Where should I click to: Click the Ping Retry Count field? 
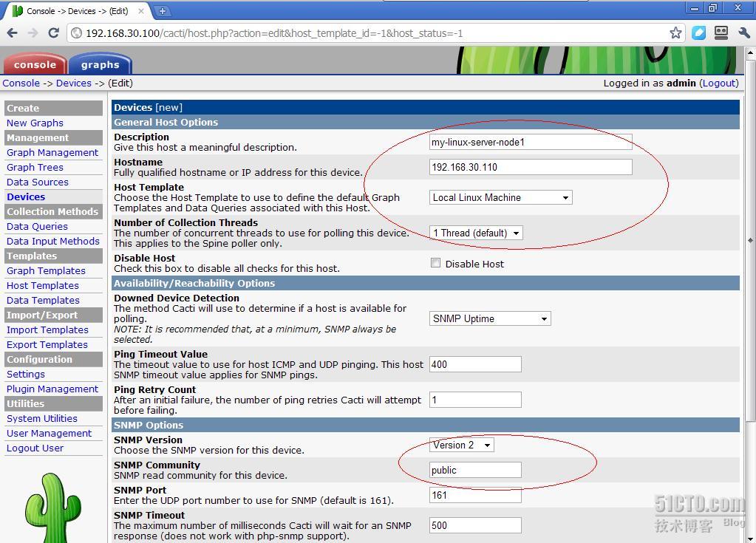coord(475,400)
